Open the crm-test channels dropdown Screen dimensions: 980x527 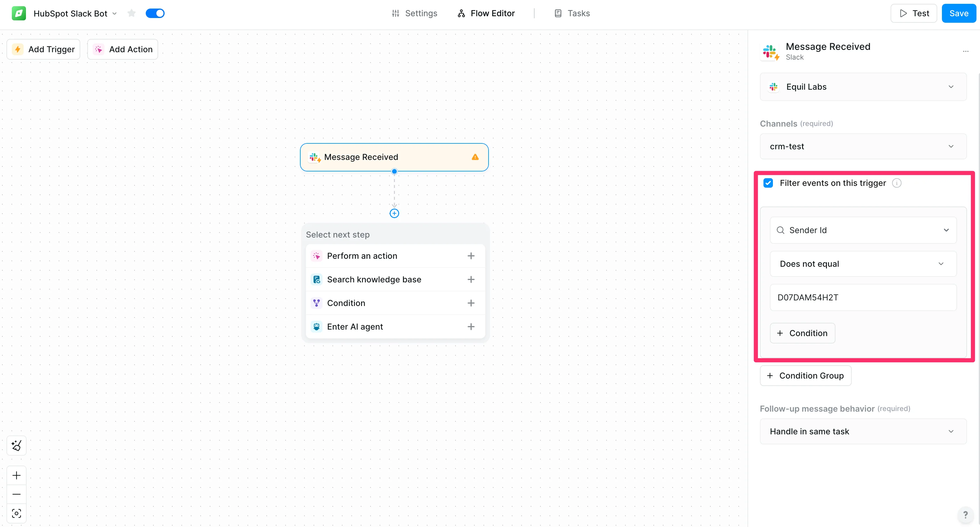pos(863,146)
